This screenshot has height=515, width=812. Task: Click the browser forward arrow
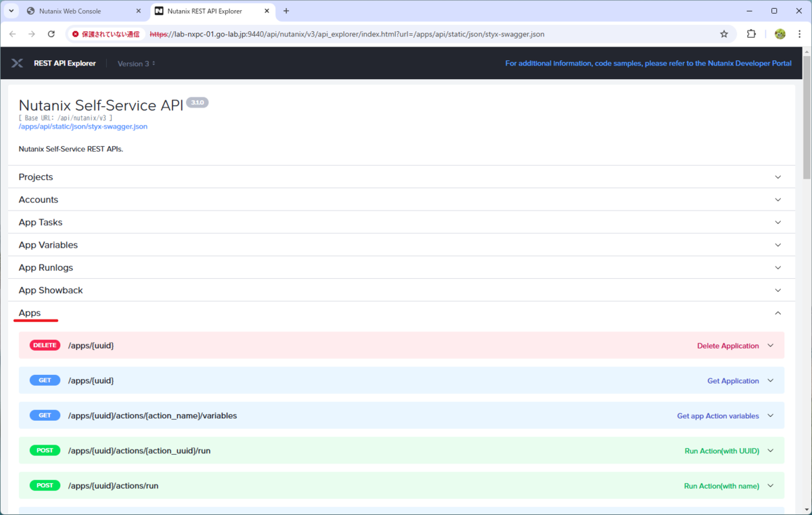coord(32,34)
